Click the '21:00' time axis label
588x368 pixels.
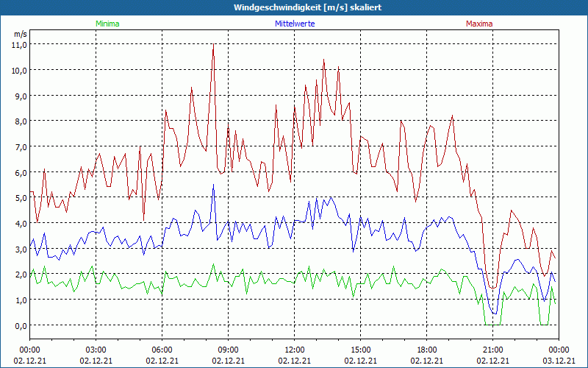(x=492, y=350)
